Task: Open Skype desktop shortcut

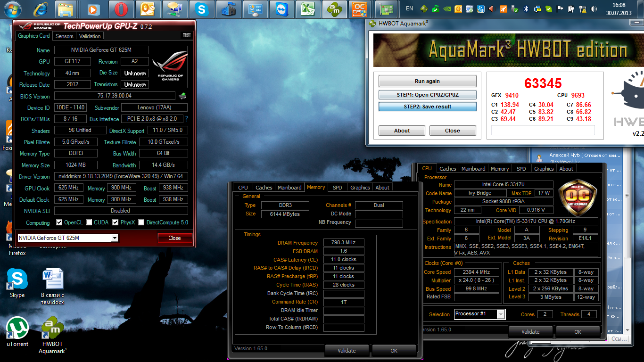Action: tap(17, 283)
